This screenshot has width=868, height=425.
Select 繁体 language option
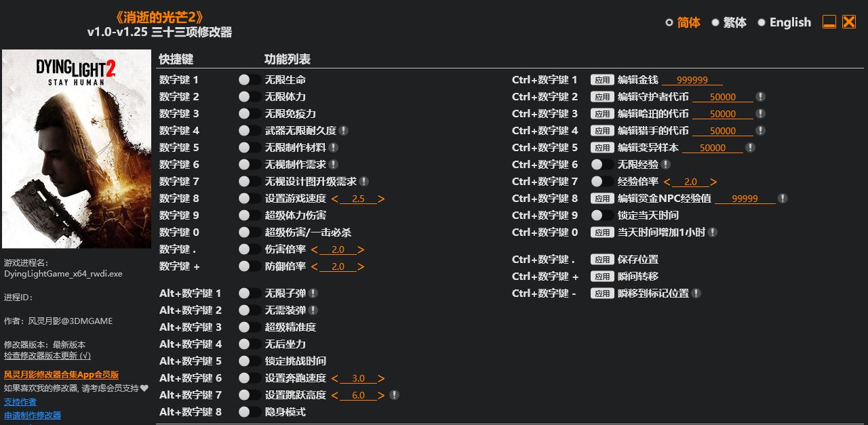pos(729,22)
